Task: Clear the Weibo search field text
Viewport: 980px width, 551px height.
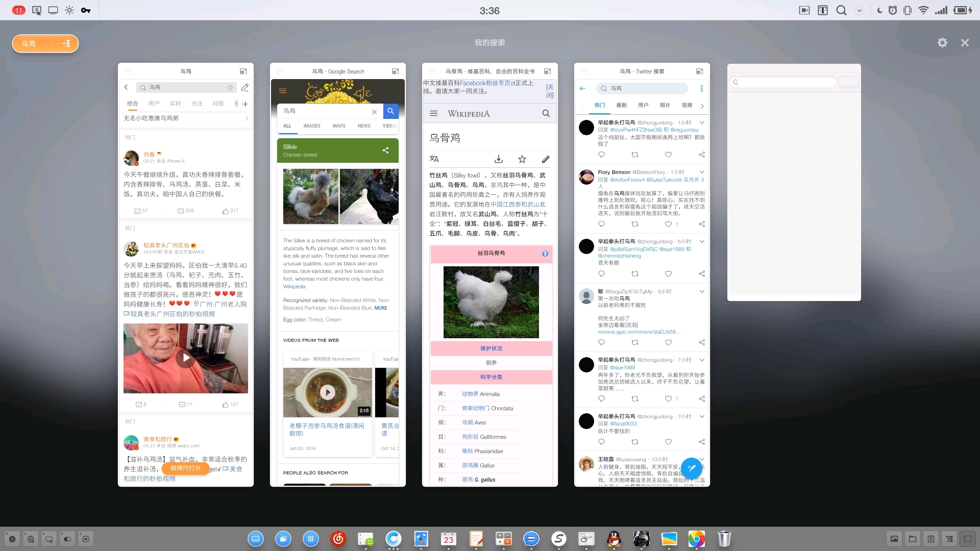Action: [230, 88]
